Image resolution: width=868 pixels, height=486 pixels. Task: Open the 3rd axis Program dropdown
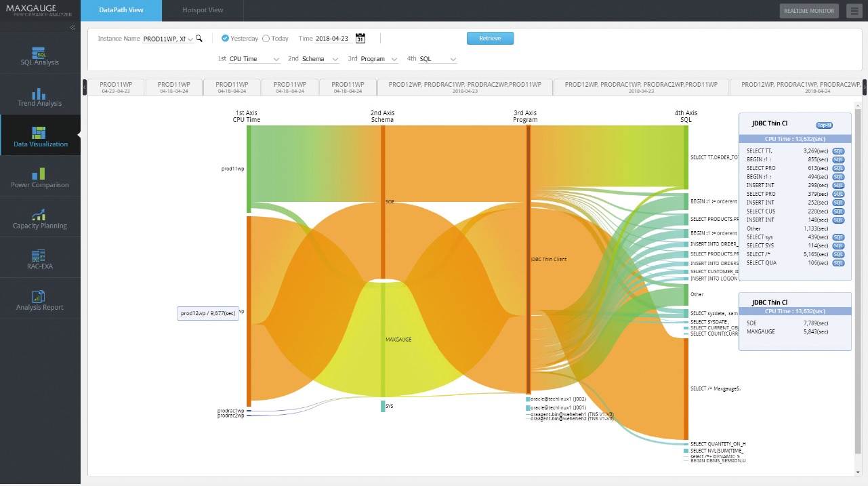(379, 59)
